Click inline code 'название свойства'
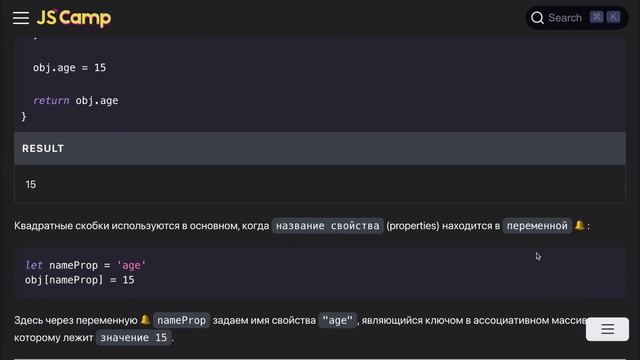Image resolution: width=640 pixels, height=360 pixels. coord(328,226)
